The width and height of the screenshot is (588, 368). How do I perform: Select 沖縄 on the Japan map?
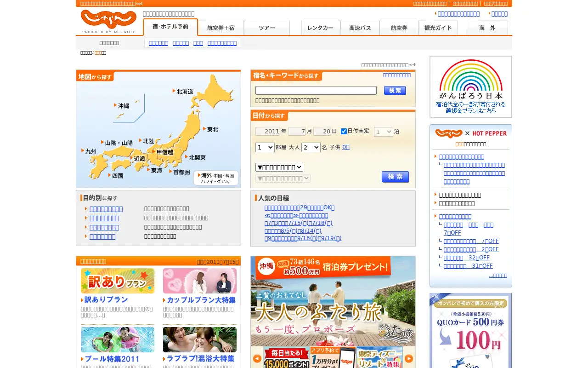click(x=122, y=106)
